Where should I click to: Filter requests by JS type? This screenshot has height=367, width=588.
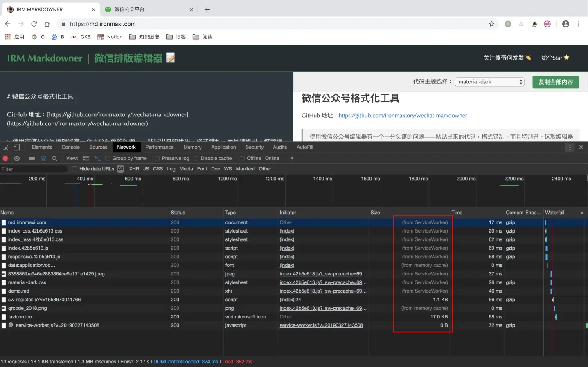[x=146, y=169]
